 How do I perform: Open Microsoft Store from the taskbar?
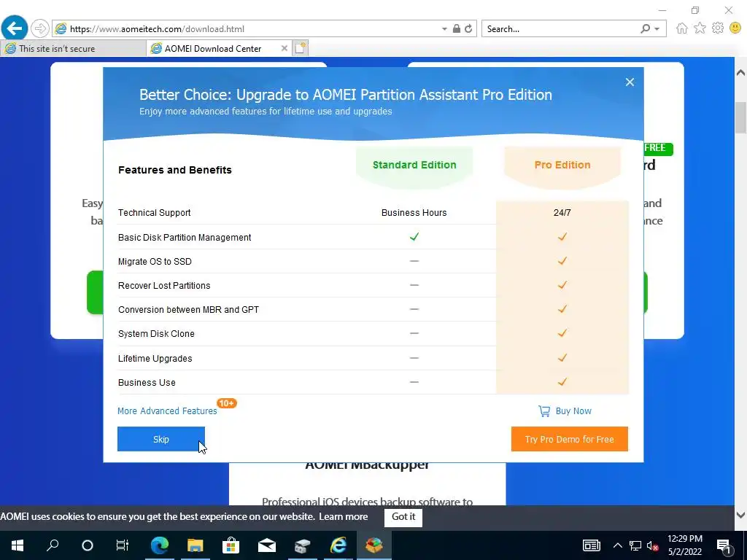pyautogui.click(x=231, y=545)
